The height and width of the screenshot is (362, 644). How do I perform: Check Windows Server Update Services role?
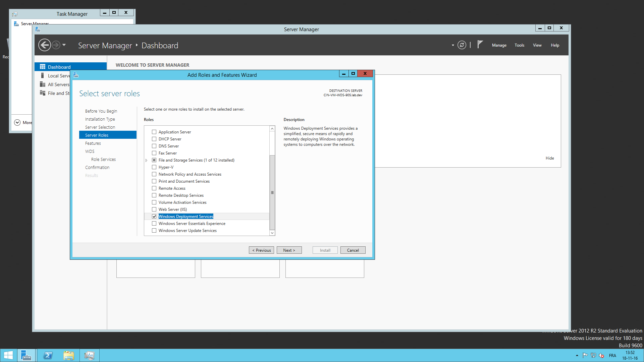pos(154,230)
